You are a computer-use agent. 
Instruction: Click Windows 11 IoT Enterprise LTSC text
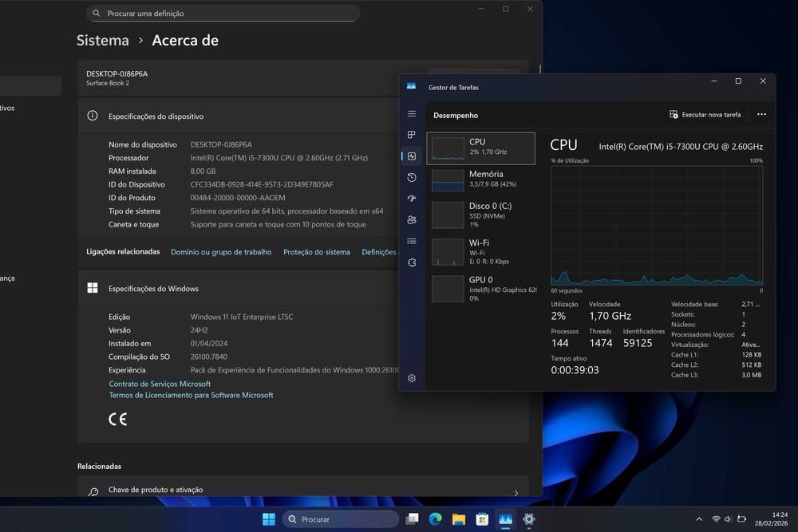242,317
